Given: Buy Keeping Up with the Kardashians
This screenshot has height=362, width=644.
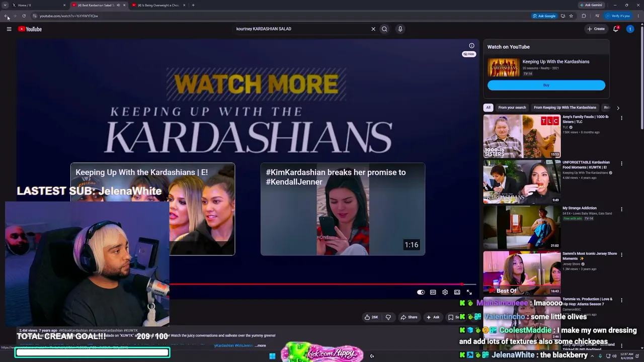Looking at the screenshot, I should [x=546, y=85].
